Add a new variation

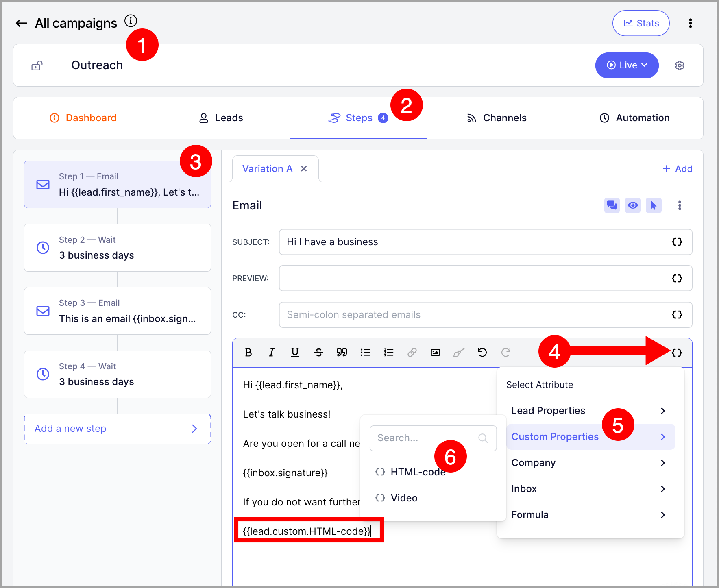click(x=678, y=169)
